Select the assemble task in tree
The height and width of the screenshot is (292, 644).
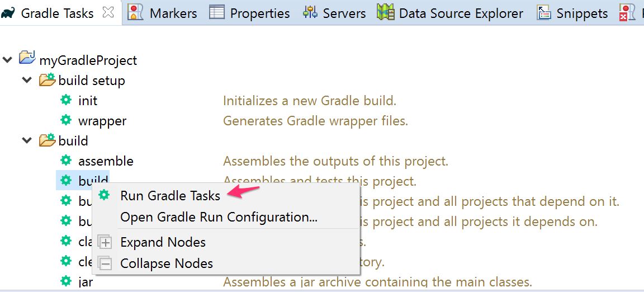pyautogui.click(x=106, y=161)
